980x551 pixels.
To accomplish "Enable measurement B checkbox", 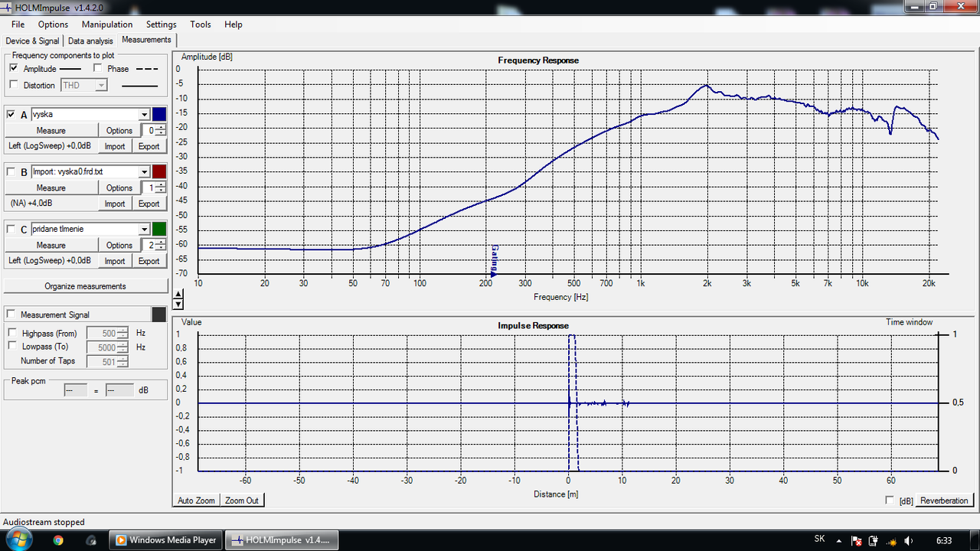I will pyautogui.click(x=11, y=171).
